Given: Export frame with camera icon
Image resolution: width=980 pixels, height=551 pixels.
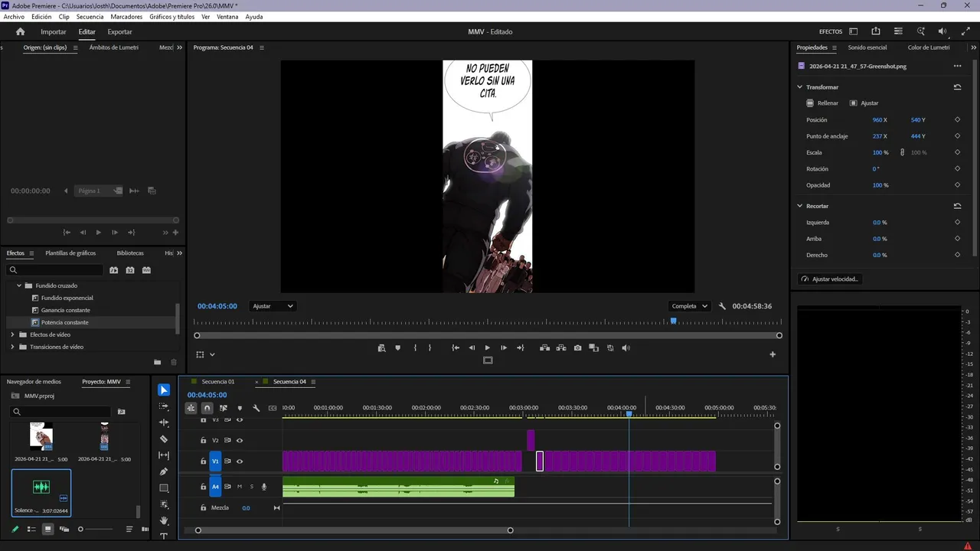Looking at the screenshot, I should pyautogui.click(x=577, y=347).
